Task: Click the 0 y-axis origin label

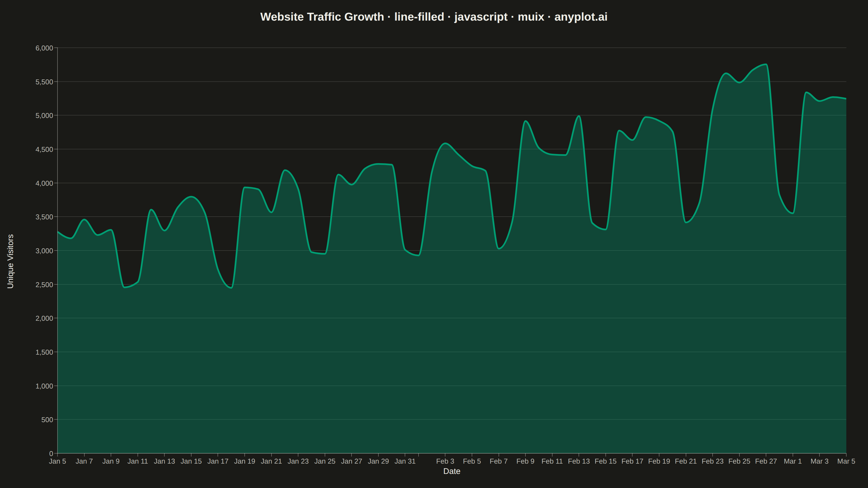Action: (x=51, y=454)
